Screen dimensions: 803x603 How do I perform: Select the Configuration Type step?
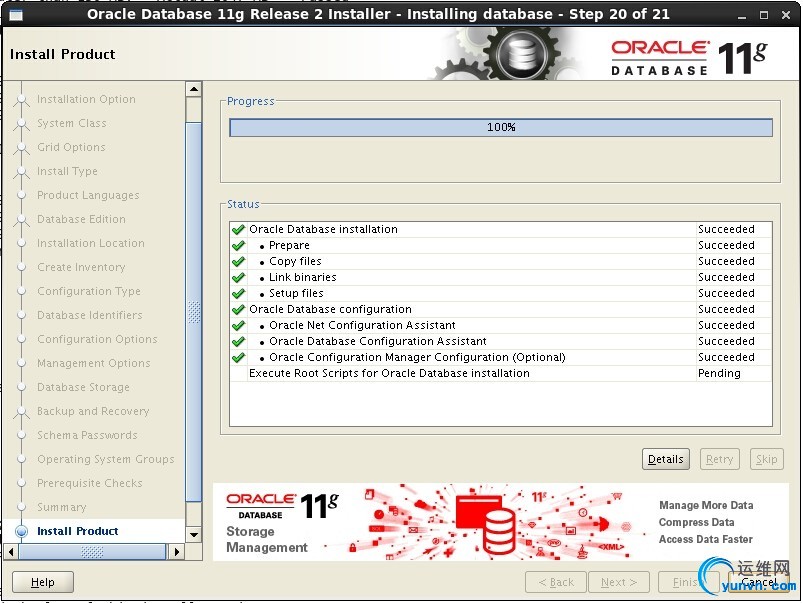[x=89, y=291]
